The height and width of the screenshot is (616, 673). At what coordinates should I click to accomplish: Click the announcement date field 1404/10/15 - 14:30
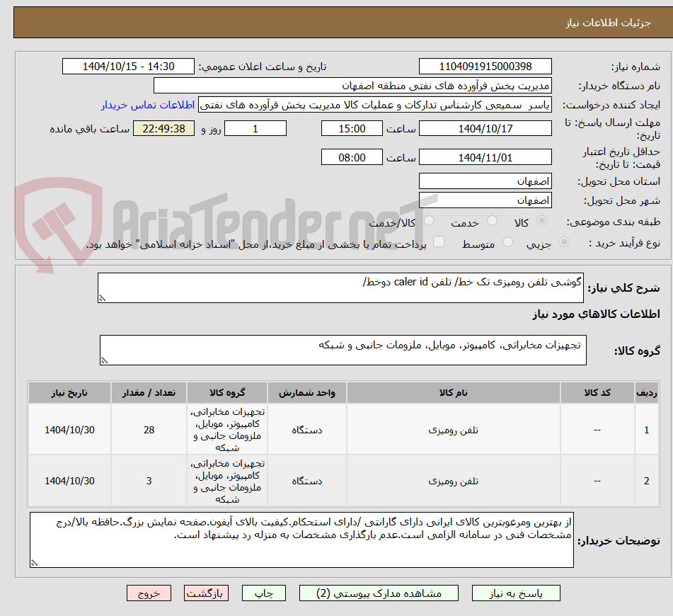[x=128, y=67]
